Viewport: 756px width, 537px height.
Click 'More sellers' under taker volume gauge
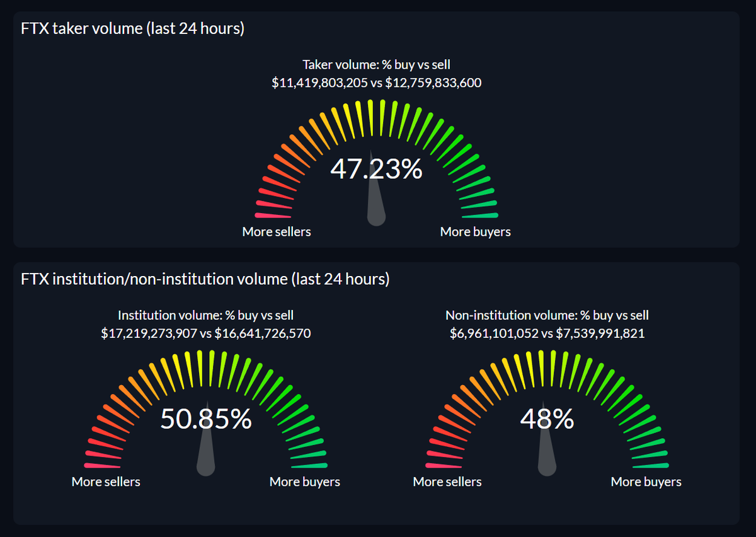(x=277, y=232)
